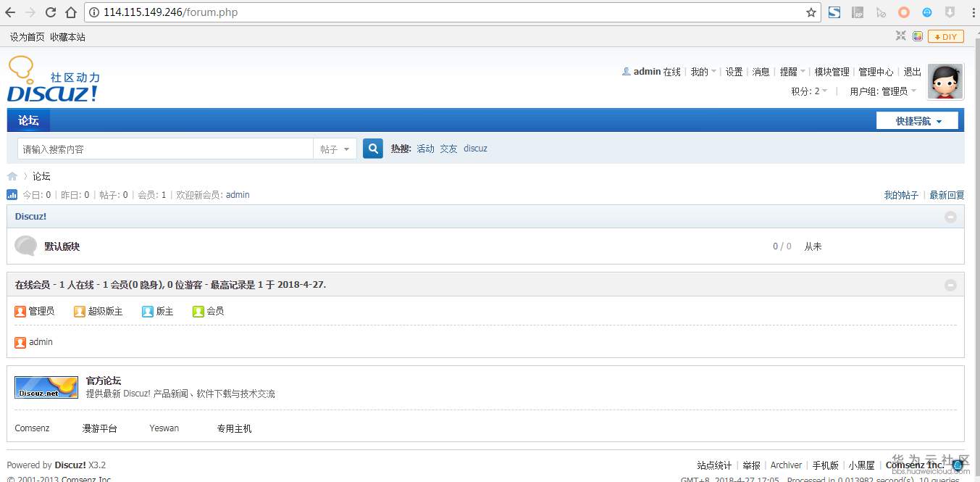
Task: Click the Yeswan friend link
Action: (x=164, y=428)
